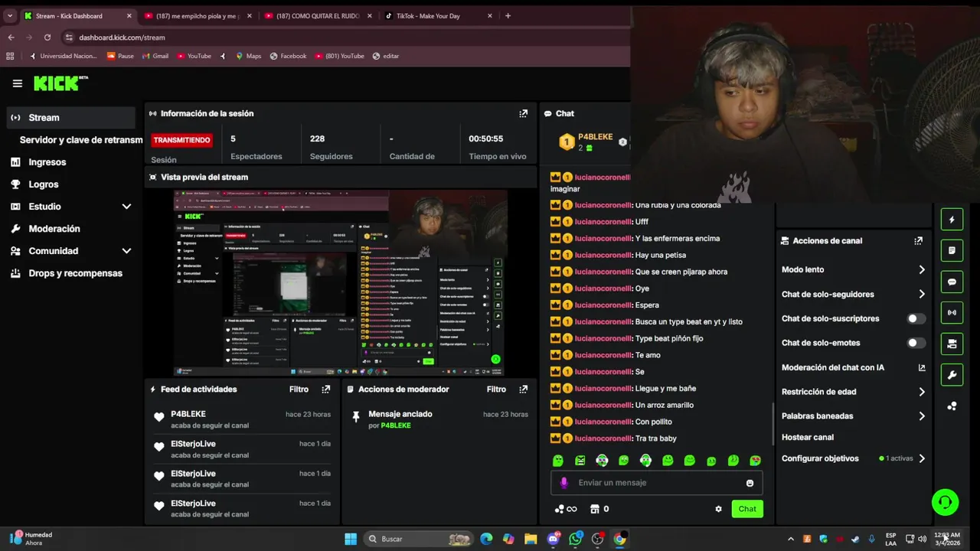Screen dimensions: 980x551
Task: Click the Enviar un mensaje input field
Action: click(x=656, y=483)
